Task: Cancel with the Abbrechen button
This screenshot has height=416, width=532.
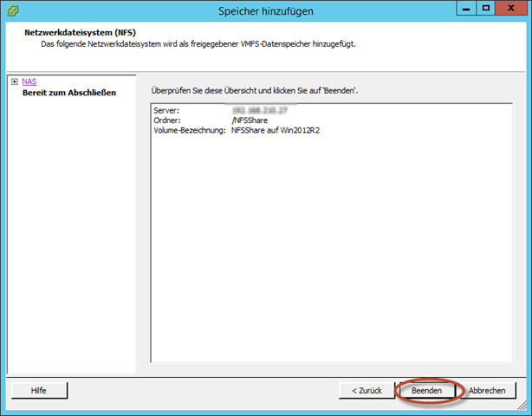Action: click(487, 391)
